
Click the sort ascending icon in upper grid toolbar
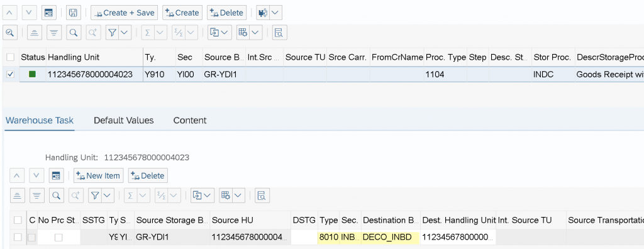pos(35,33)
